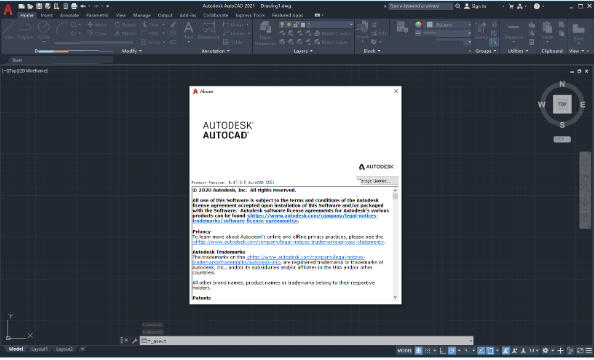Click the Help question mark icon
The image size is (594, 360).
(537, 6)
